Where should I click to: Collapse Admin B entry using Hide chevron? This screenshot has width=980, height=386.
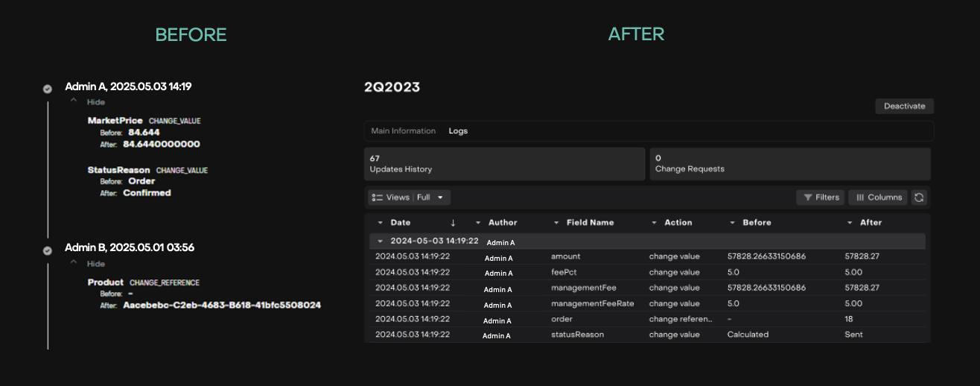(x=74, y=263)
